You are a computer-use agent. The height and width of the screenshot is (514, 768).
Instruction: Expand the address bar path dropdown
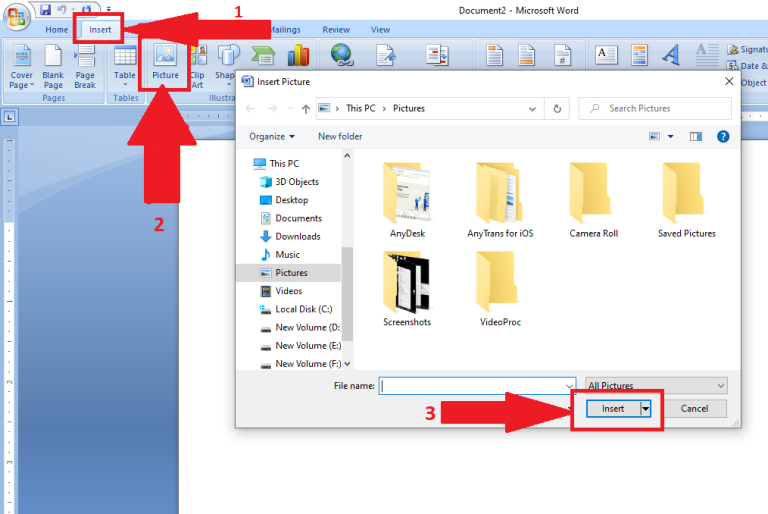(x=532, y=109)
